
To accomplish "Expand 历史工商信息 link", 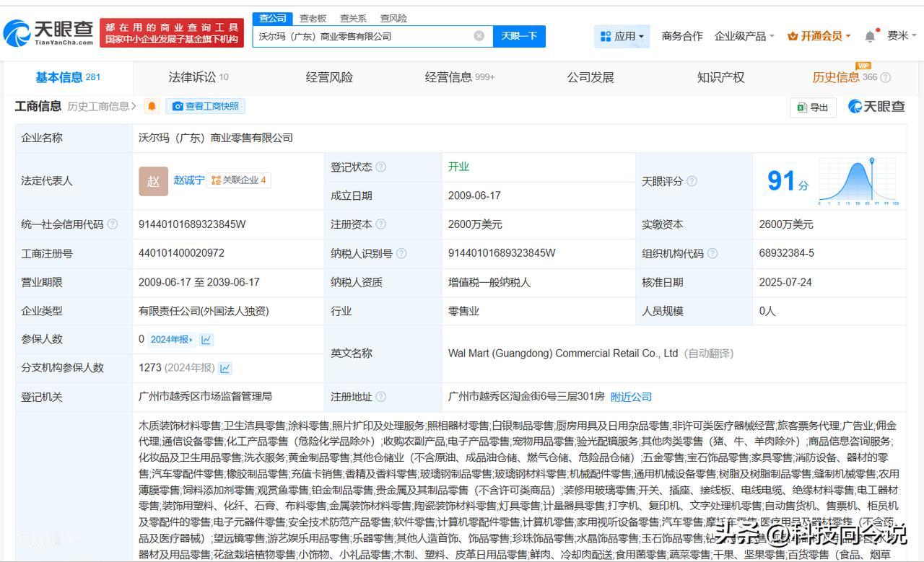I will tap(102, 107).
